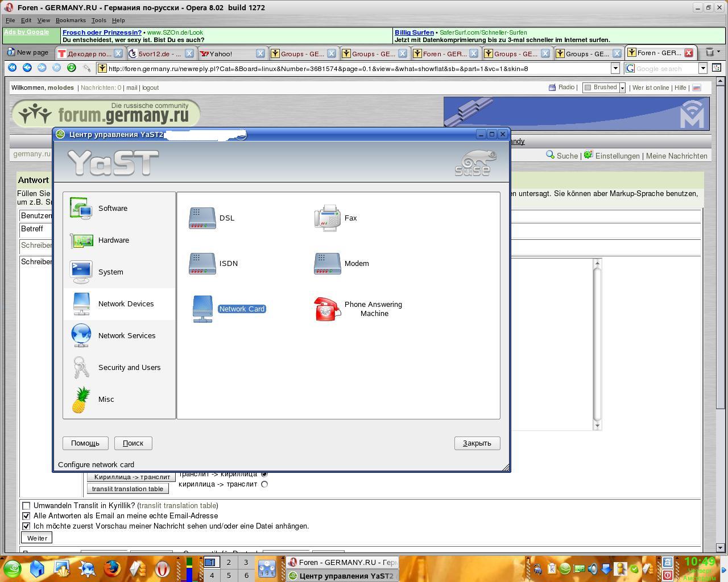Open the closed tabs trash icon

[x=710, y=52]
